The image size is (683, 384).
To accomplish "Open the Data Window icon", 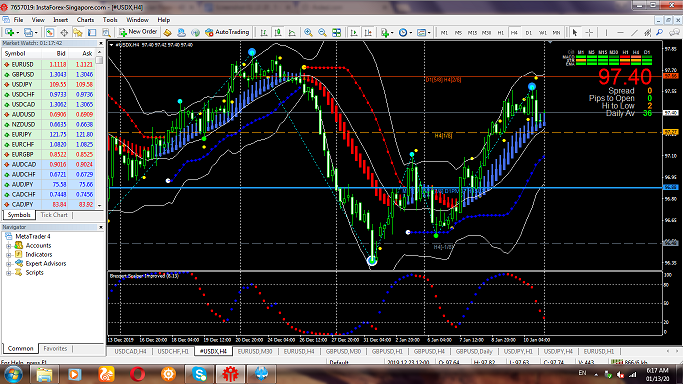I will (x=64, y=33).
